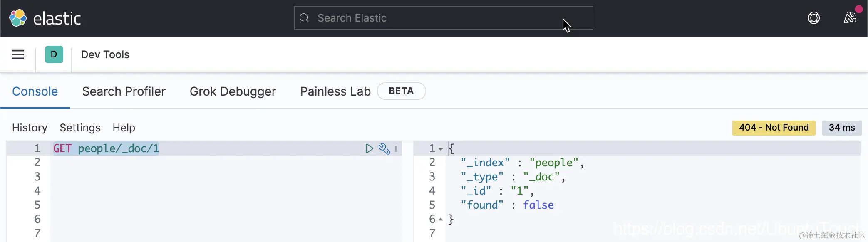The image size is (868, 242).
Task: Click the fold arrow at response line 6
Action: point(441,219)
